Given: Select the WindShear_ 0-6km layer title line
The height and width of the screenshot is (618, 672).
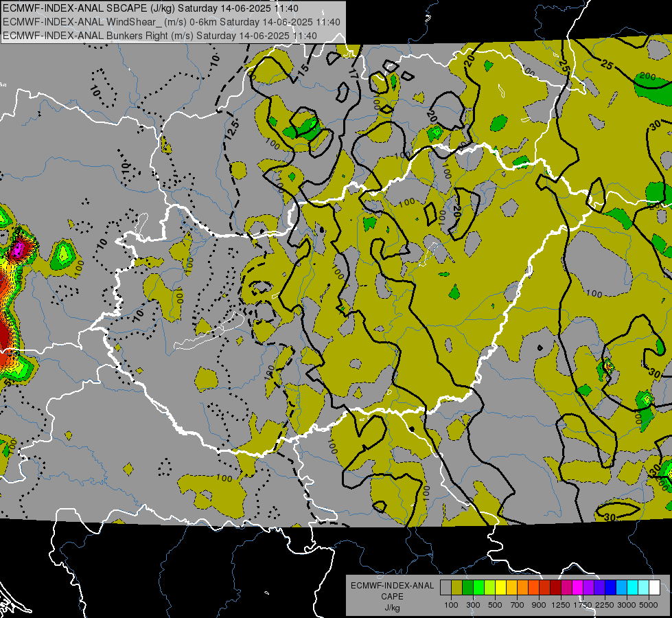Looking at the screenshot, I should pyautogui.click(x=171, y=22).
